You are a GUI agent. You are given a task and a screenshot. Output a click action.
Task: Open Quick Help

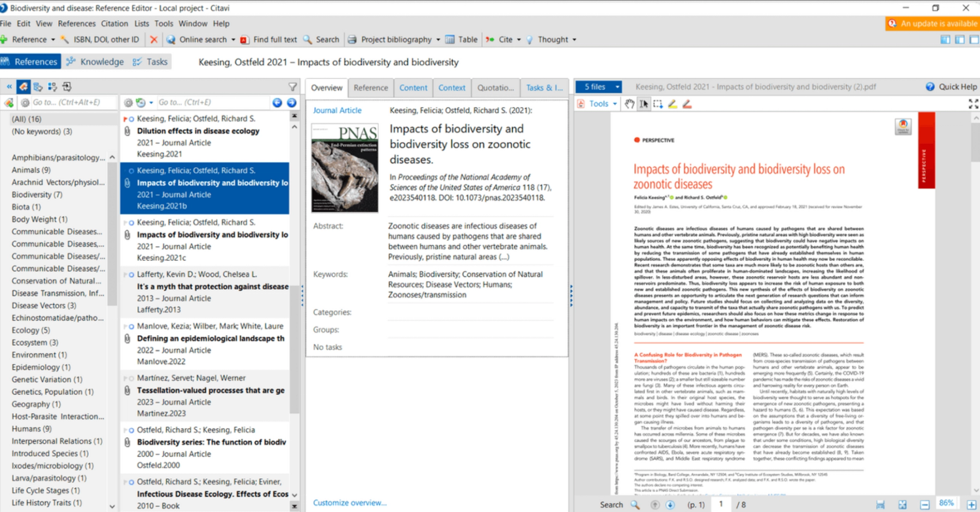pyautogui.click(x=951, y=87)
